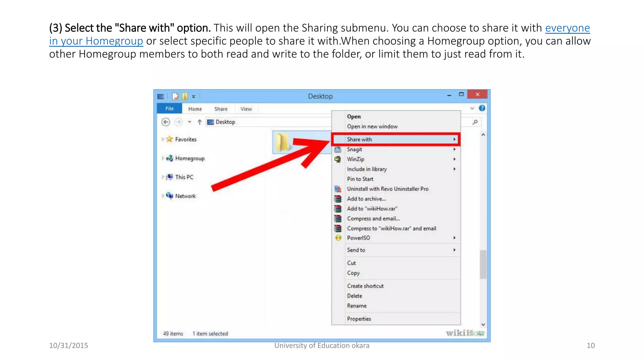Open the Customize Quick Access Toolbar dropdown
The image size is (644, 362).
coord(194,96)
